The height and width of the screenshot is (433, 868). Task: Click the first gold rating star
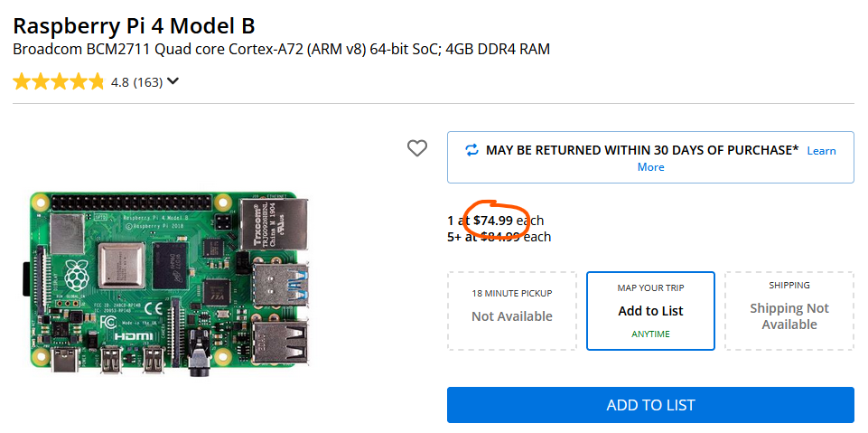coord(22,82)
